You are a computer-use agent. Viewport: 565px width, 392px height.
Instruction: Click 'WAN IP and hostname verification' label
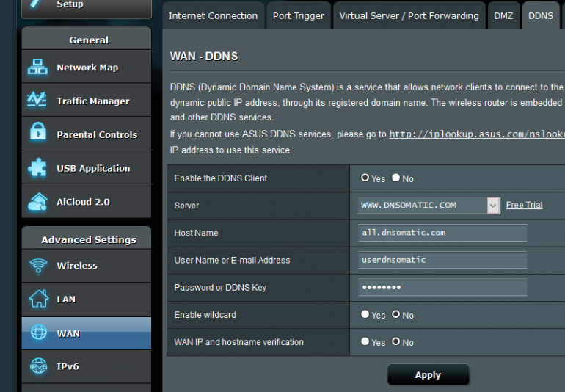239,342
